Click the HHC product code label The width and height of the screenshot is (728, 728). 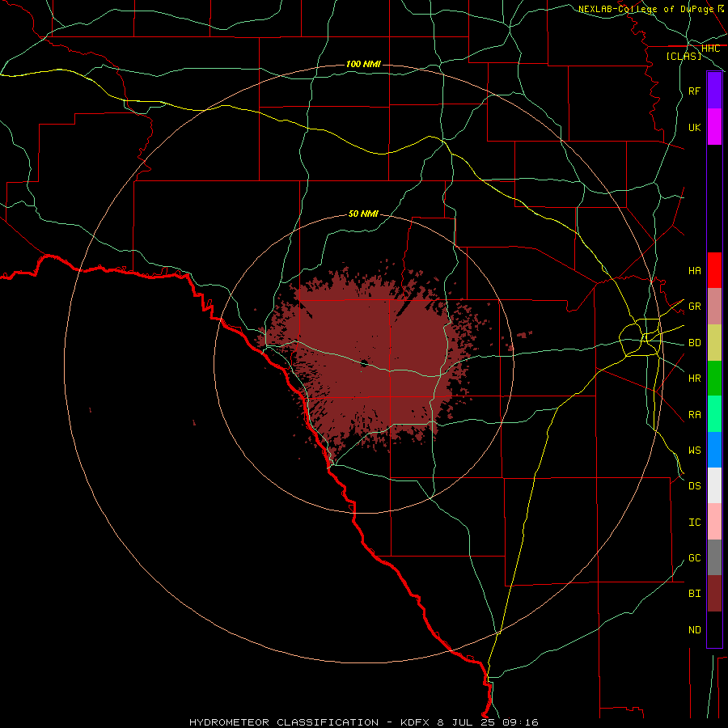(710, 49)
